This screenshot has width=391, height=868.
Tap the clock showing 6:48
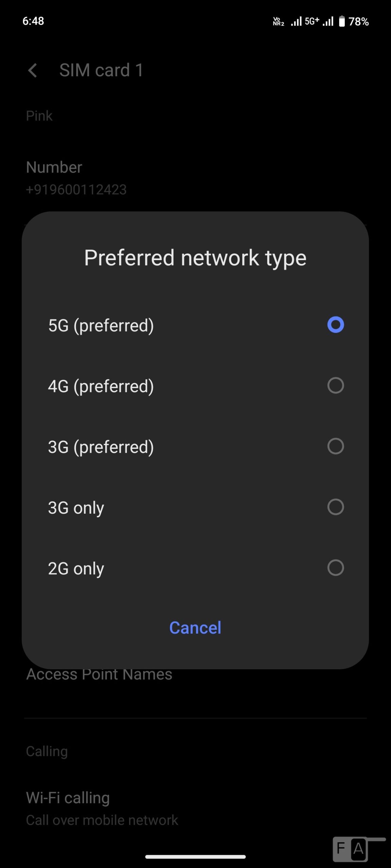pos(33,21)
